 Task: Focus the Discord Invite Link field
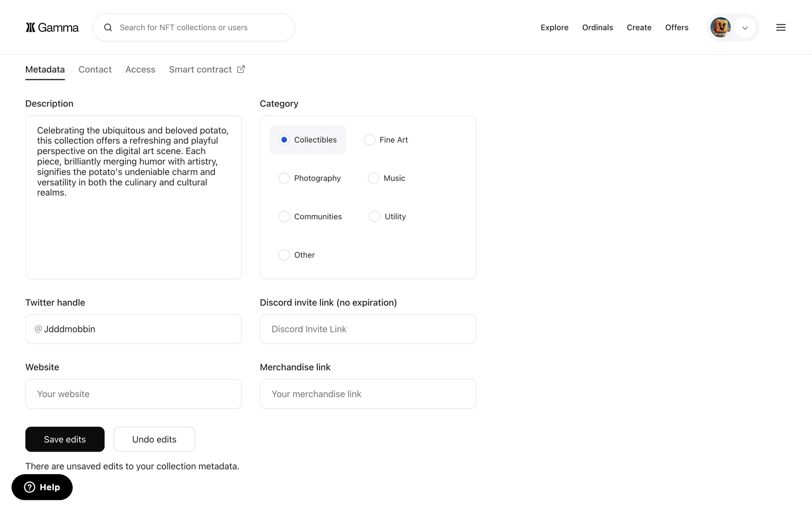(x=368, y=329)
